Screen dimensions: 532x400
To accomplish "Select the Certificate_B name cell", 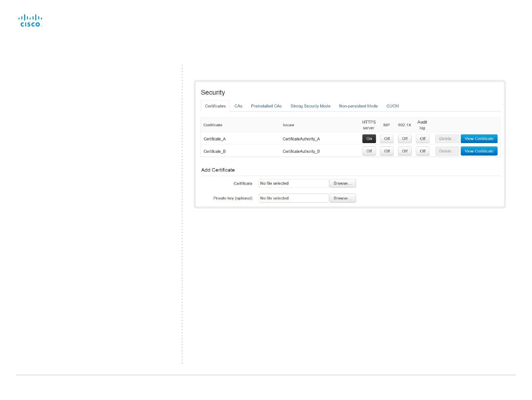I will coord(215,151).
